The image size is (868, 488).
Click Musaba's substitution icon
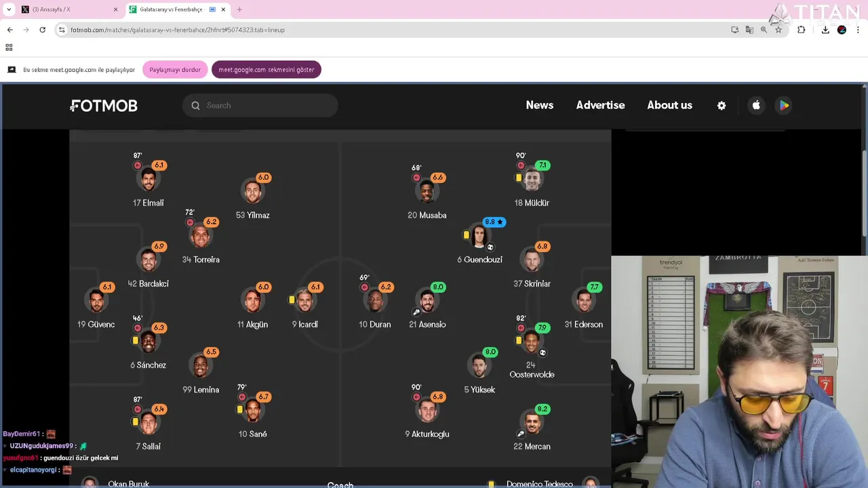pos(416,178)
